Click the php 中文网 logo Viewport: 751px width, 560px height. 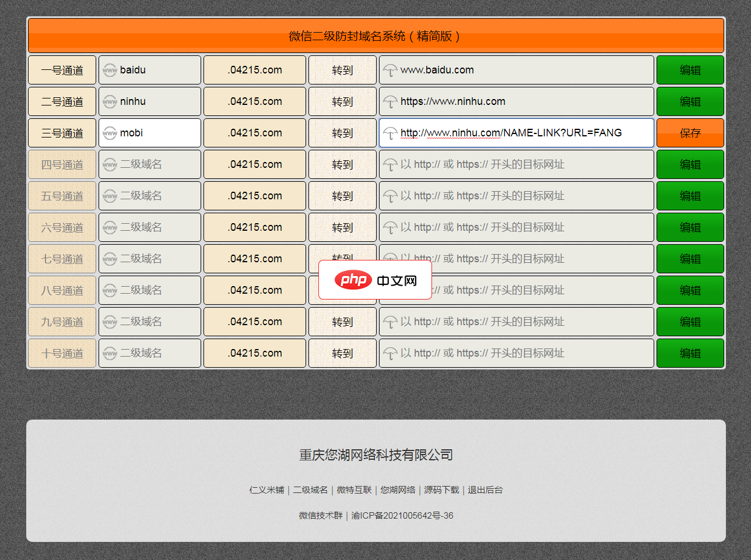[375, 280]
